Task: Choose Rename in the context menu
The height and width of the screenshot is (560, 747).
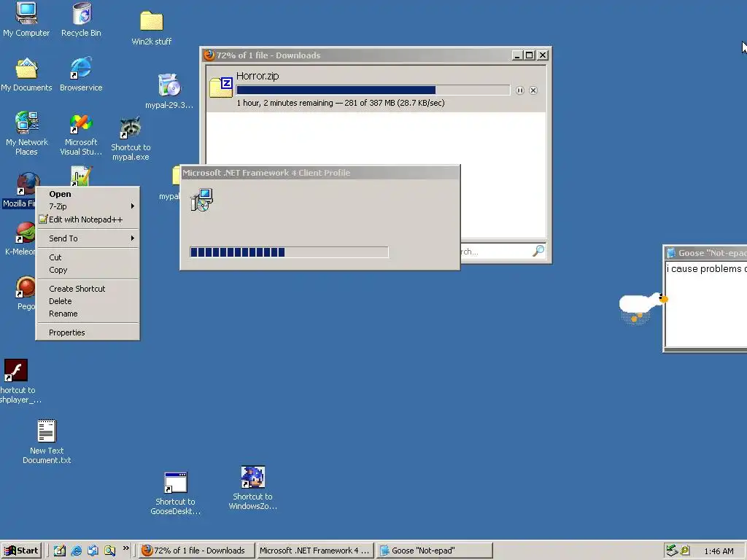Action: [88, 314]
